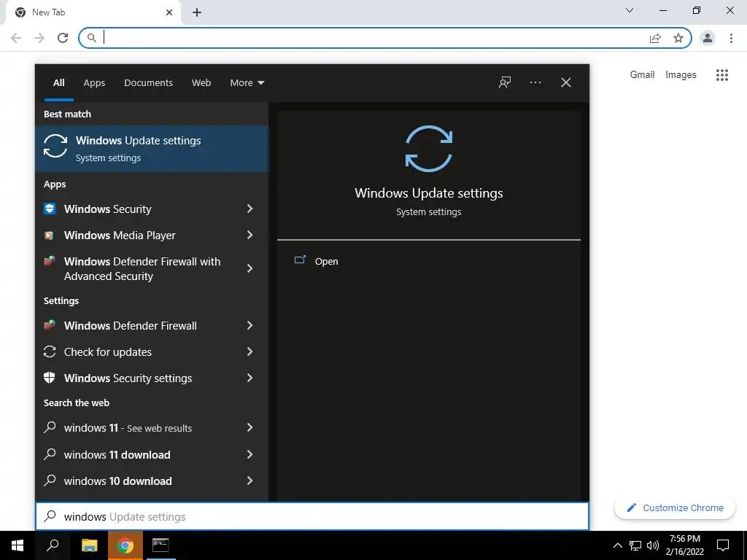Screen dimensions: 747x560
Task: Click the Chrome back arrow
Action: [16, 38]
